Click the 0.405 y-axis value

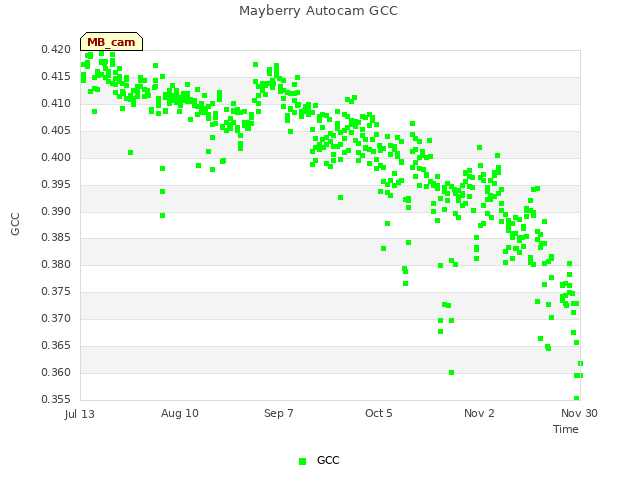point(56,130)
